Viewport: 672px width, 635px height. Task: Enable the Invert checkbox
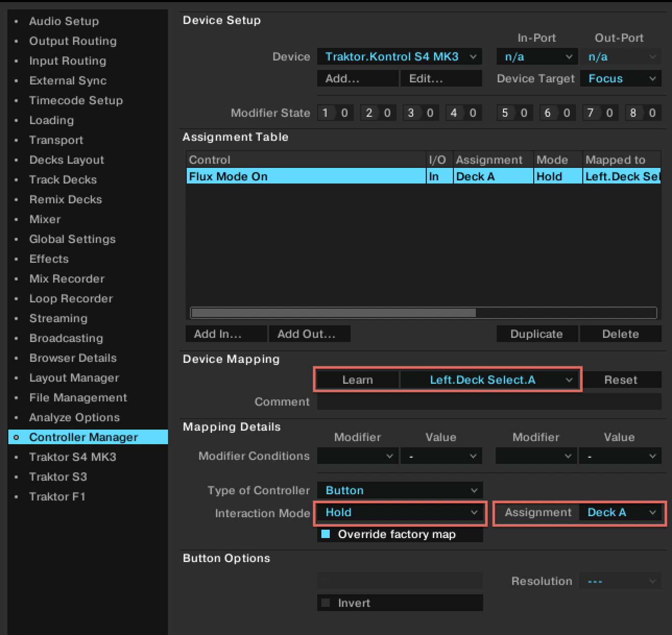tap(326, 603)
